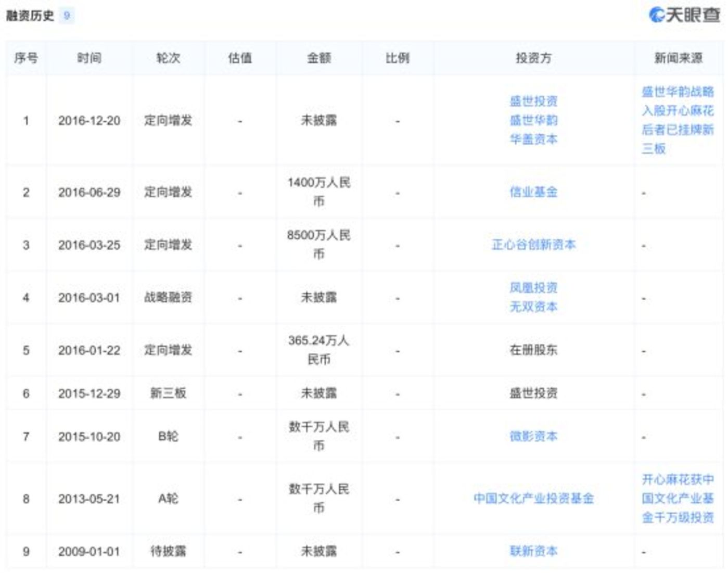
Task: Open the 无双资本 investor link
Action: pos(533,307)
